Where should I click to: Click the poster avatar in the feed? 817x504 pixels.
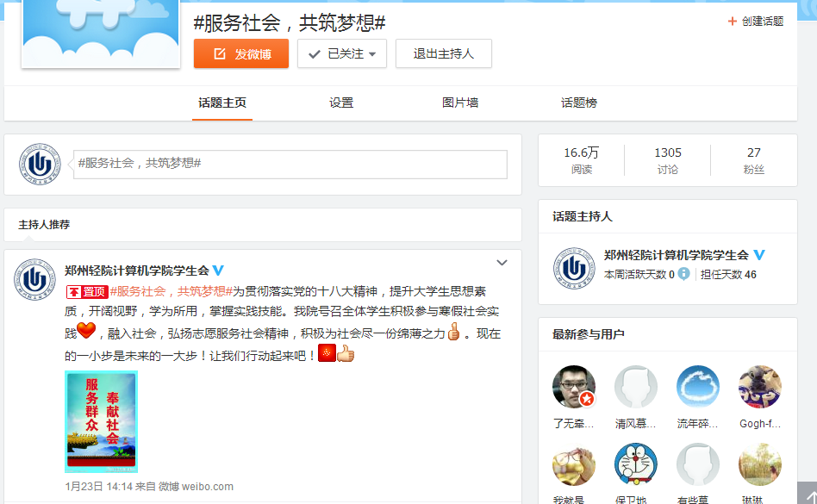(x=35, y=279)
